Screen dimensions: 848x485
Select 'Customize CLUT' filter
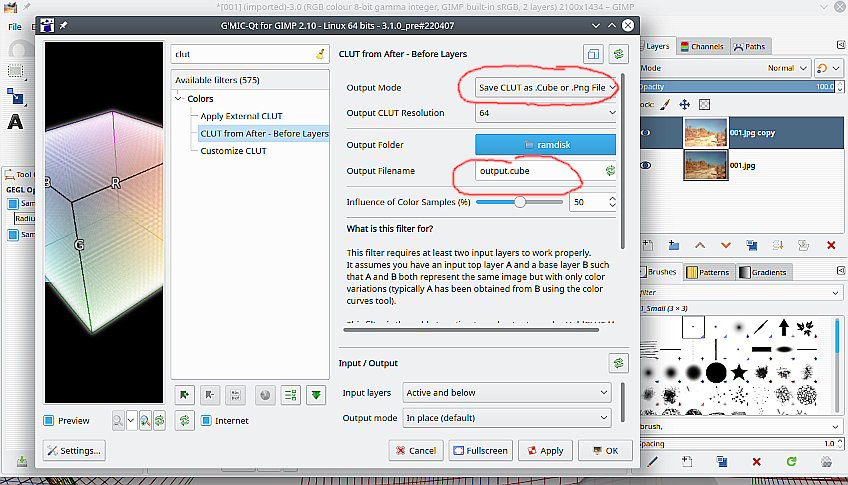coord(234,151)
